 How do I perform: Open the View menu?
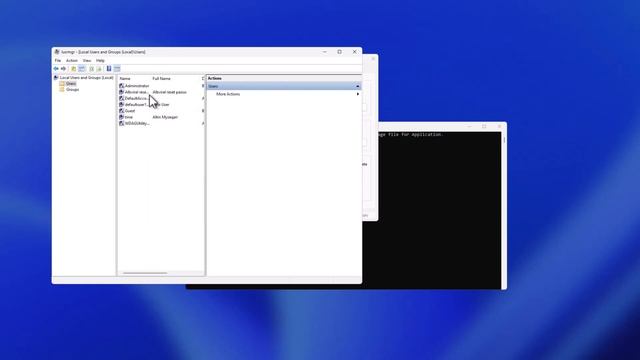[x=87, y=60]
